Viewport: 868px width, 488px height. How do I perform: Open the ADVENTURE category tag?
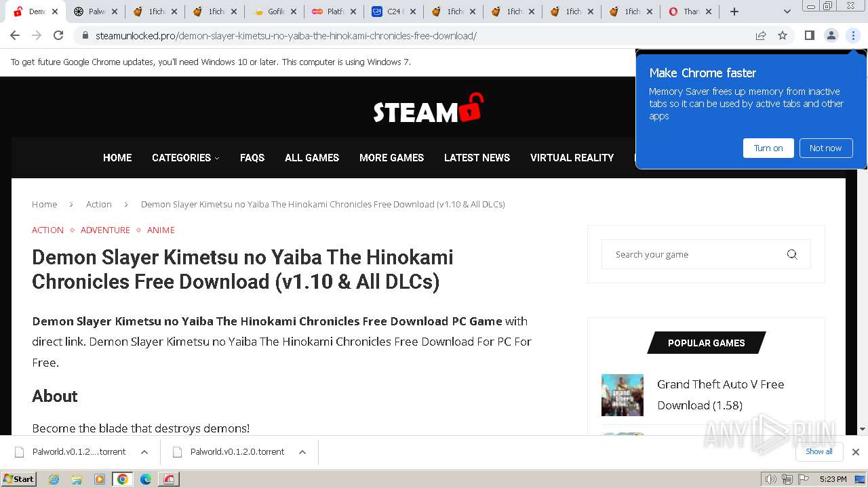(x=105, y=230)
